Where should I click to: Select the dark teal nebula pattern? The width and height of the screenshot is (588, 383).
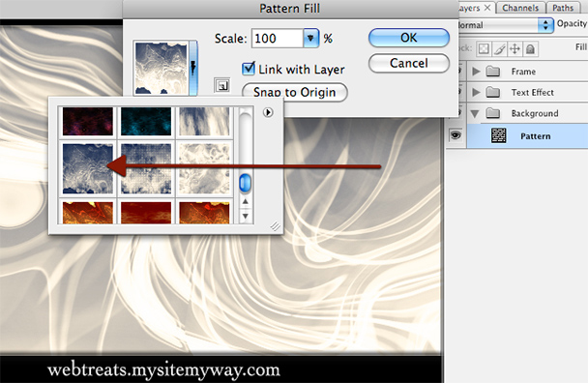click(146, 121)
